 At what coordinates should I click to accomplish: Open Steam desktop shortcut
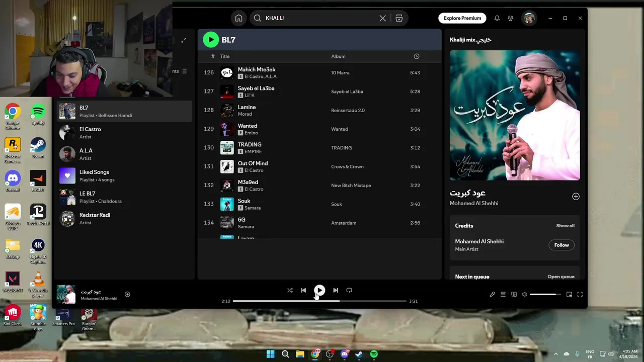pos(38,149)
